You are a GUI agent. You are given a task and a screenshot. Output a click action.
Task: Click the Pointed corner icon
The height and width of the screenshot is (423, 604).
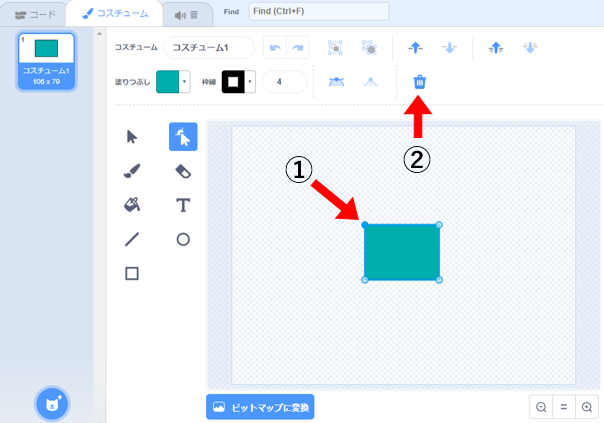371,82
